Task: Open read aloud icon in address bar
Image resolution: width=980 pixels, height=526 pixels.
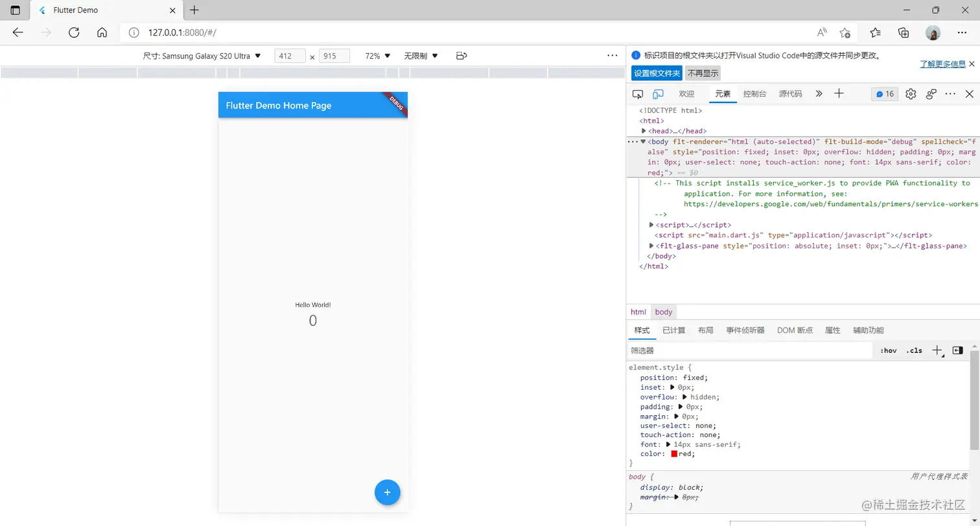Action: (x=822, y=32)
